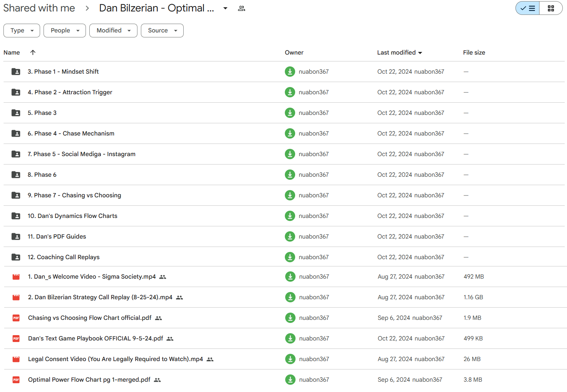
Task: Select '6. Phase 4 - Chase Mechanism' folder name
Action: coord(71,133)
